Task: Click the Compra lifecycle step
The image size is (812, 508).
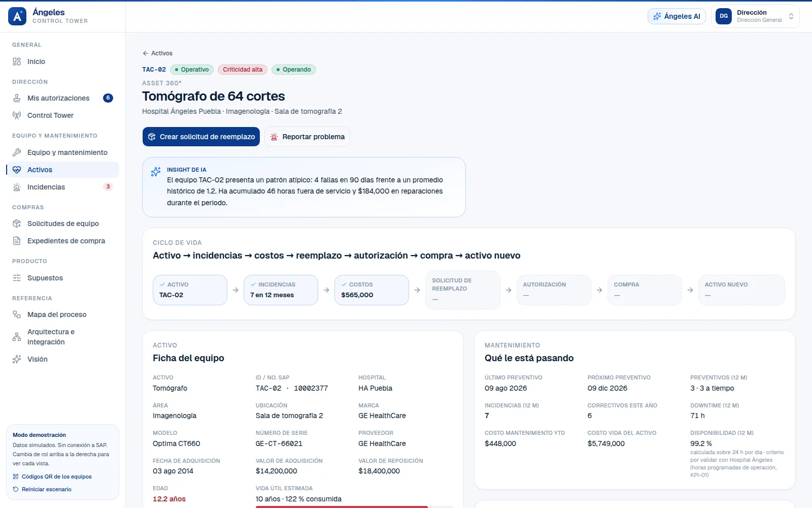Action: 645,290
